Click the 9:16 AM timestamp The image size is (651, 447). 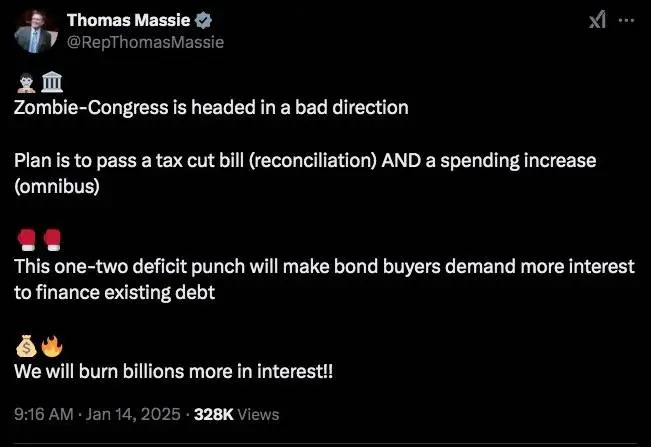(43, 414)
